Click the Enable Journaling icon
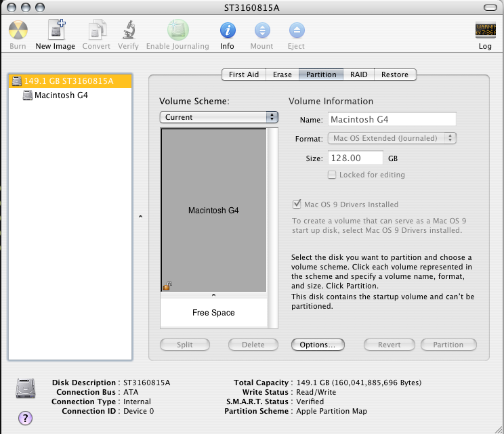Screen dimensions: 504x434 (x=177, y=30)
